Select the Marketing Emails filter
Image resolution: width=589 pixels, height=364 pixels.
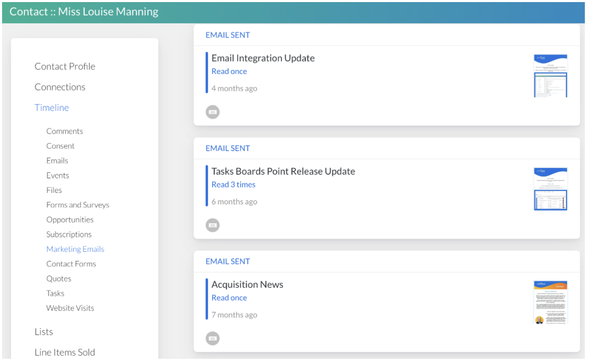click(x=75, y=249)
